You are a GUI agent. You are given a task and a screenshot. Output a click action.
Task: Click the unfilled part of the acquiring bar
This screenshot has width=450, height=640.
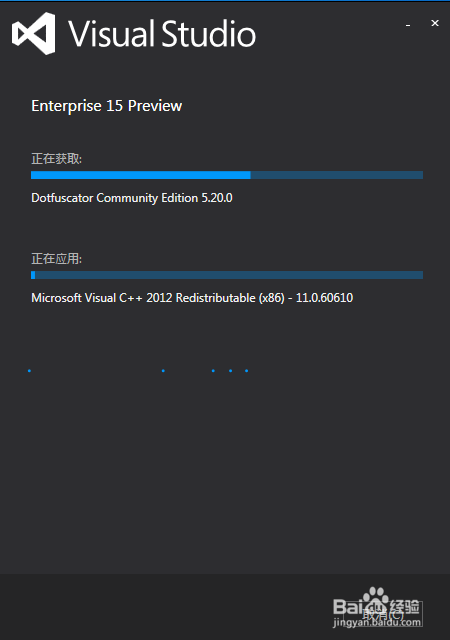(336, 175)
